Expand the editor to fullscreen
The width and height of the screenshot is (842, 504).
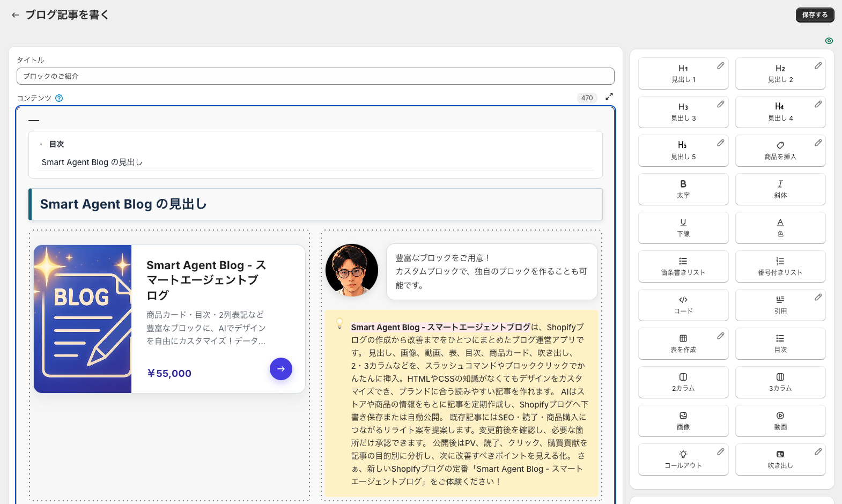point(609,97)
